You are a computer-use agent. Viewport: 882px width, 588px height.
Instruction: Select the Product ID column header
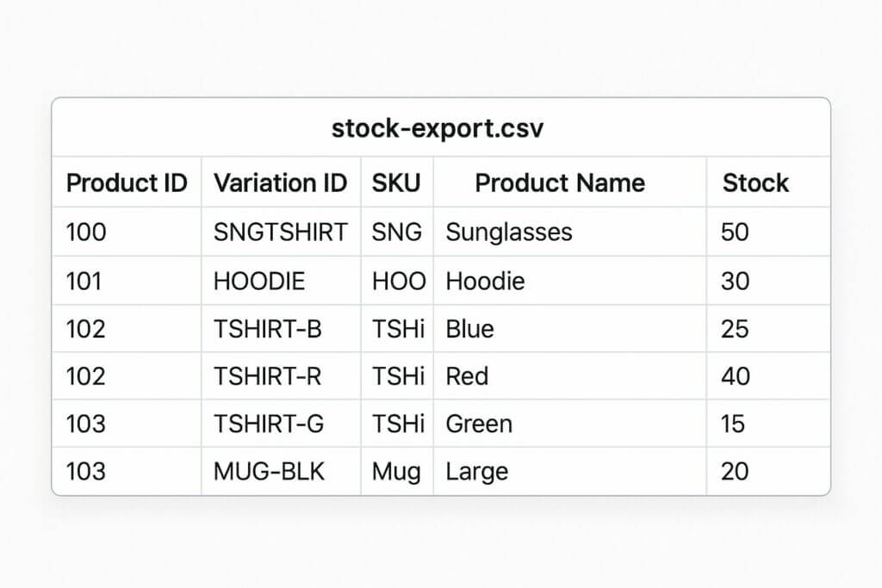coord(127,183)
